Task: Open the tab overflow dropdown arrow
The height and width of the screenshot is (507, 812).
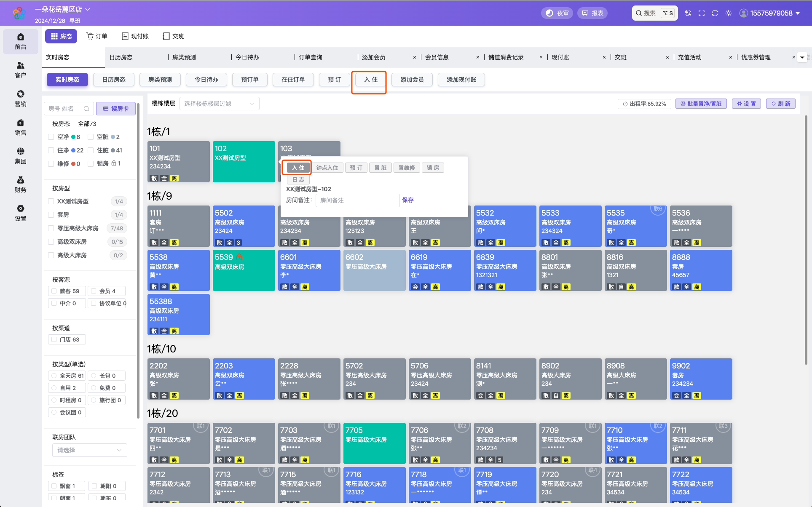Action: pyautogui.click(x=802, y=57)
